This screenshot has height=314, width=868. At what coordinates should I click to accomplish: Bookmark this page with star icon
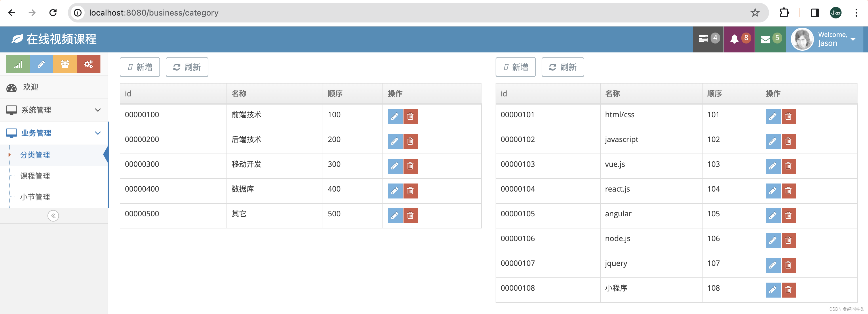755,13
